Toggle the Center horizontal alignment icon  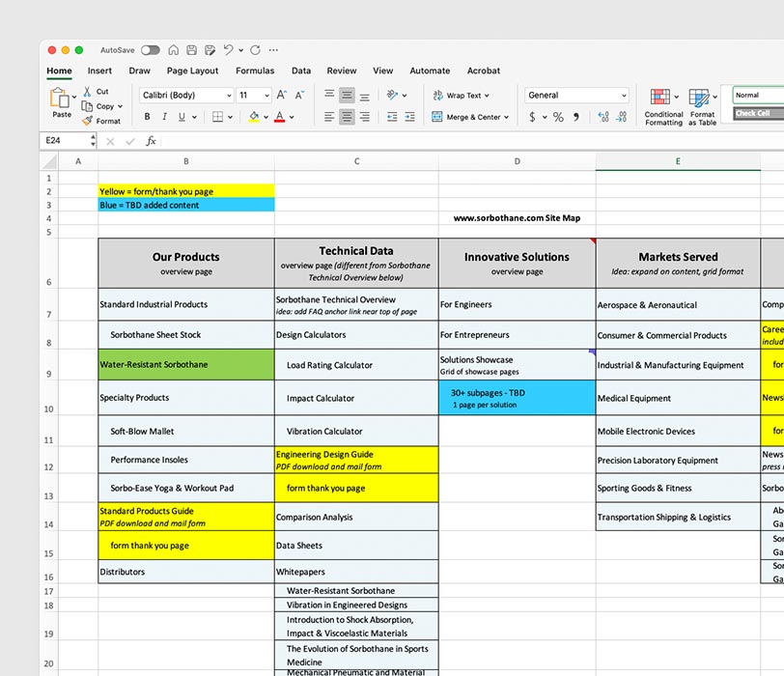click(x=347, y=117)
